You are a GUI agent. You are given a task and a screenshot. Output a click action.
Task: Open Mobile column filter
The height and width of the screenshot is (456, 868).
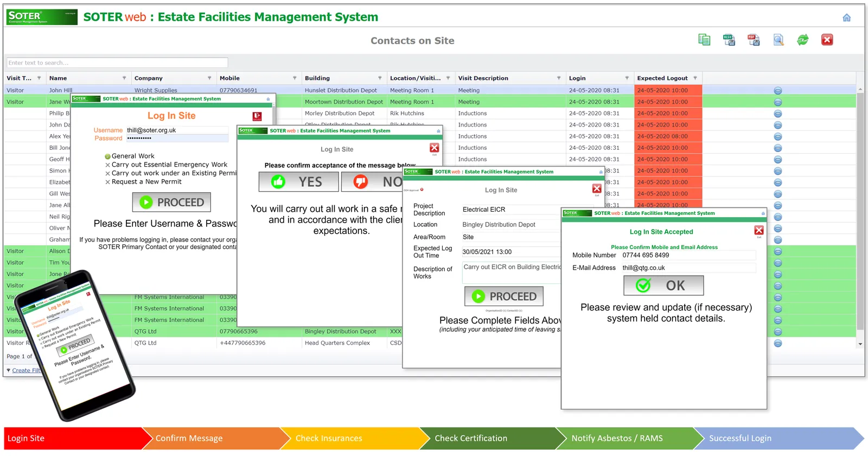[x=295, y=78]
